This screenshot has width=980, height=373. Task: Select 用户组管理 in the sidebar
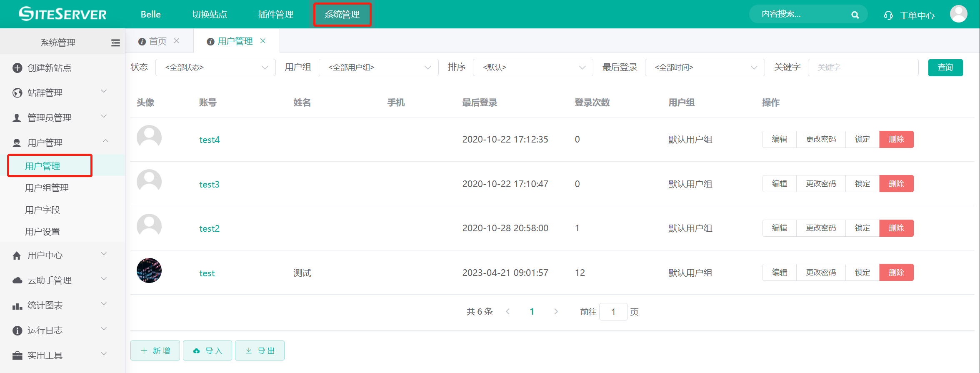coord(47,188)
